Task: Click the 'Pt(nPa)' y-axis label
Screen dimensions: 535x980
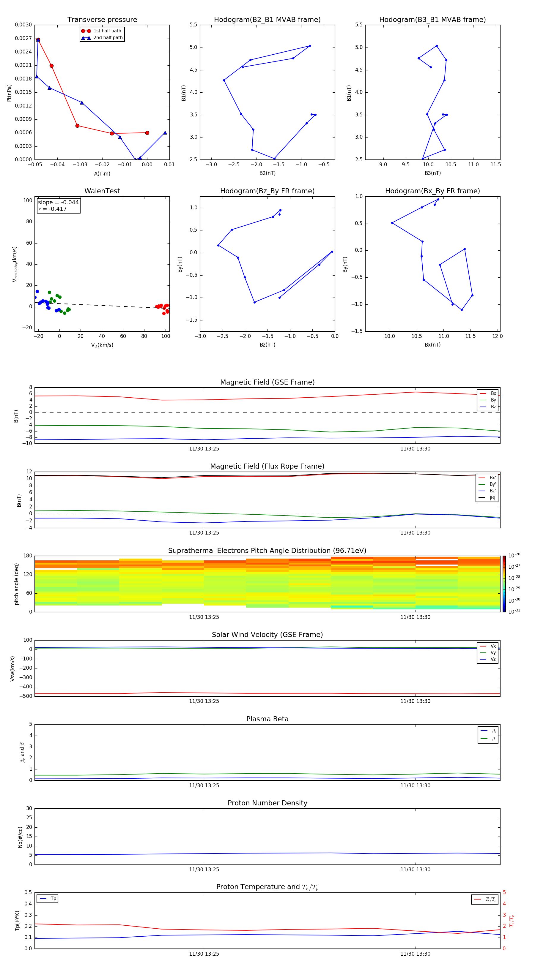Action: [9, 92]
